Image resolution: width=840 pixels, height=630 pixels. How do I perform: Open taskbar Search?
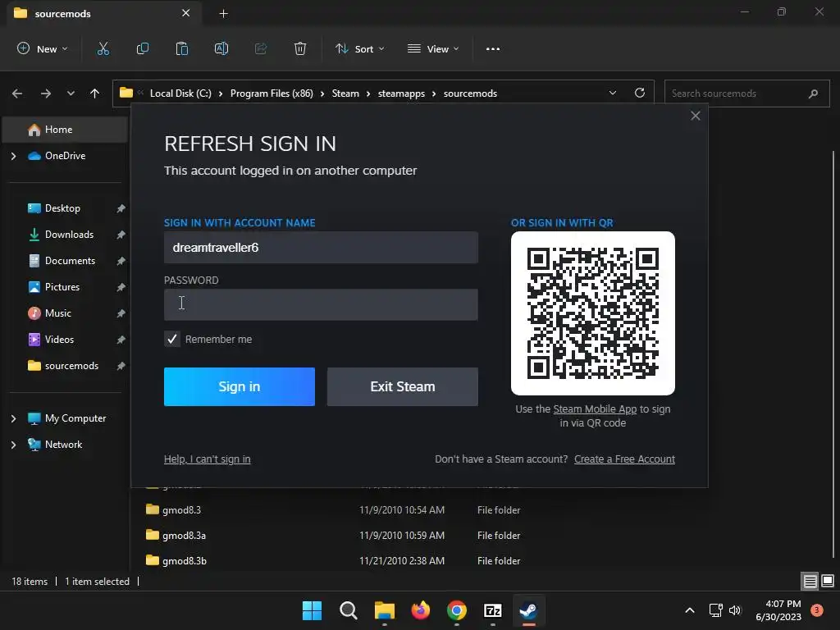tap(348, 610)
